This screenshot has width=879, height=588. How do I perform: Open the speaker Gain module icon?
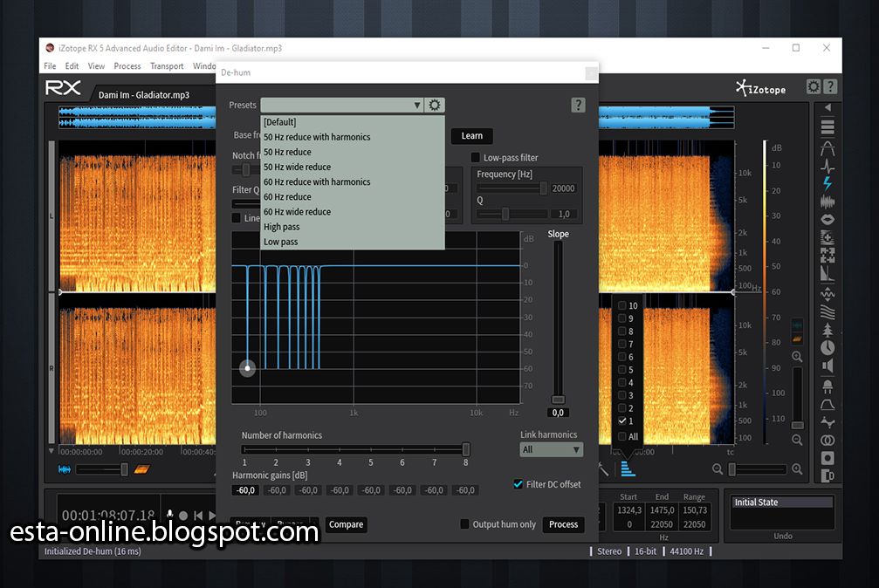click(x=827, y=366)
